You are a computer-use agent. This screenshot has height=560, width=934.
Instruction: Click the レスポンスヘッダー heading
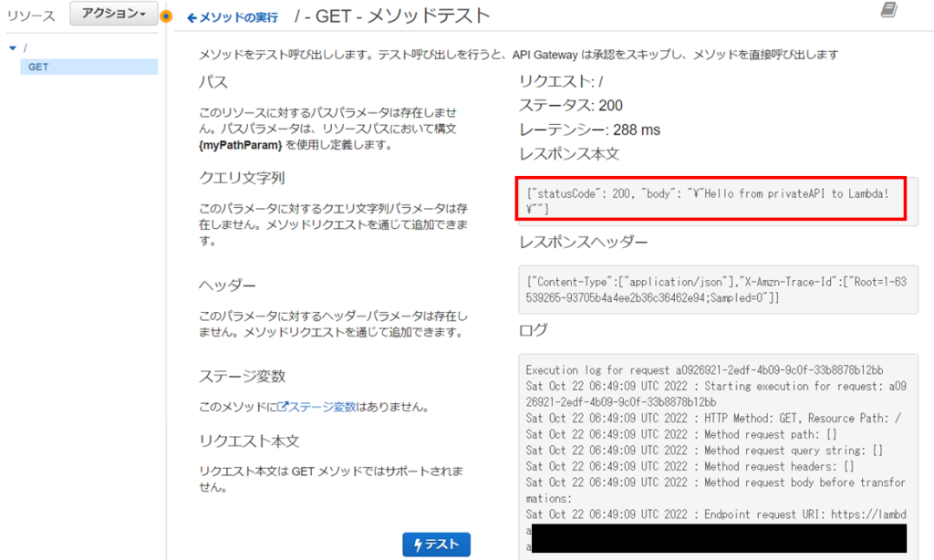pyautogui.click(x=583, y=242)
